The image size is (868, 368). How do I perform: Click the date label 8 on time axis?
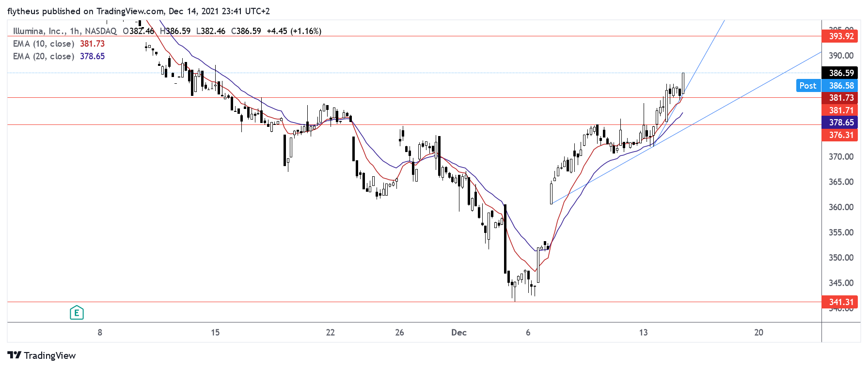pos(100,332)
